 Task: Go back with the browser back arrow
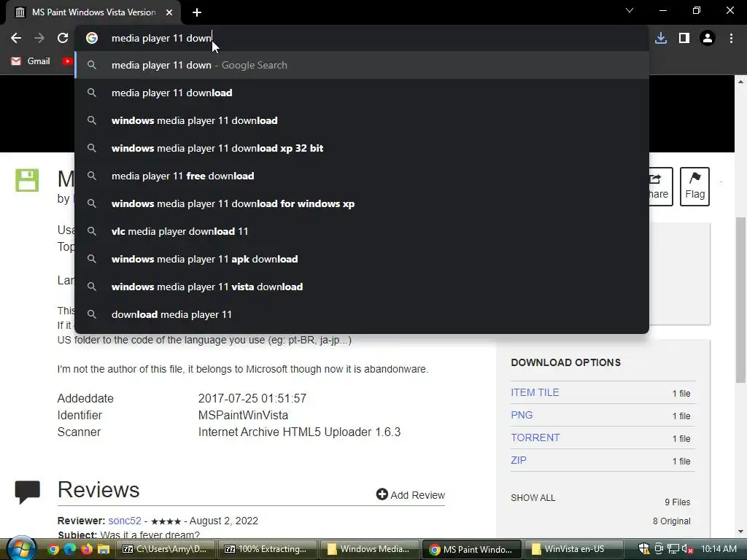pos(16,38)
